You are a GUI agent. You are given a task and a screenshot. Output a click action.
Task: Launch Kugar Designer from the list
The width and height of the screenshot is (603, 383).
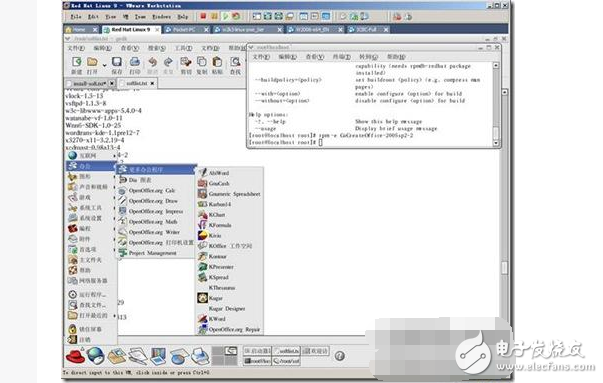click(x=230, y=308)
